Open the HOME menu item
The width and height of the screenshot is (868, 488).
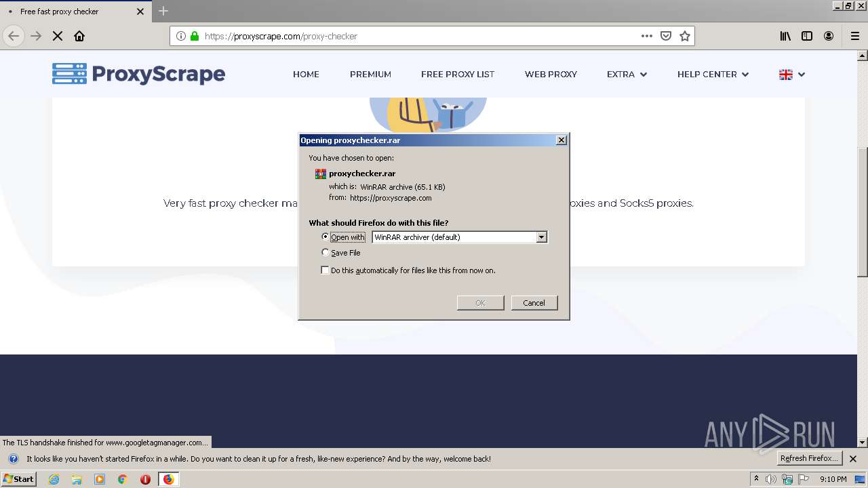point(306,75)
